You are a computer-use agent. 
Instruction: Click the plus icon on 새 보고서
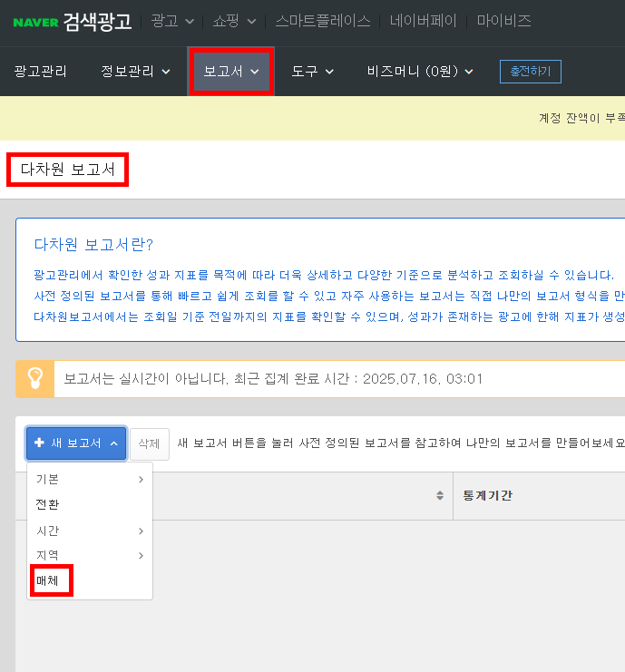[x=39, y=443]
